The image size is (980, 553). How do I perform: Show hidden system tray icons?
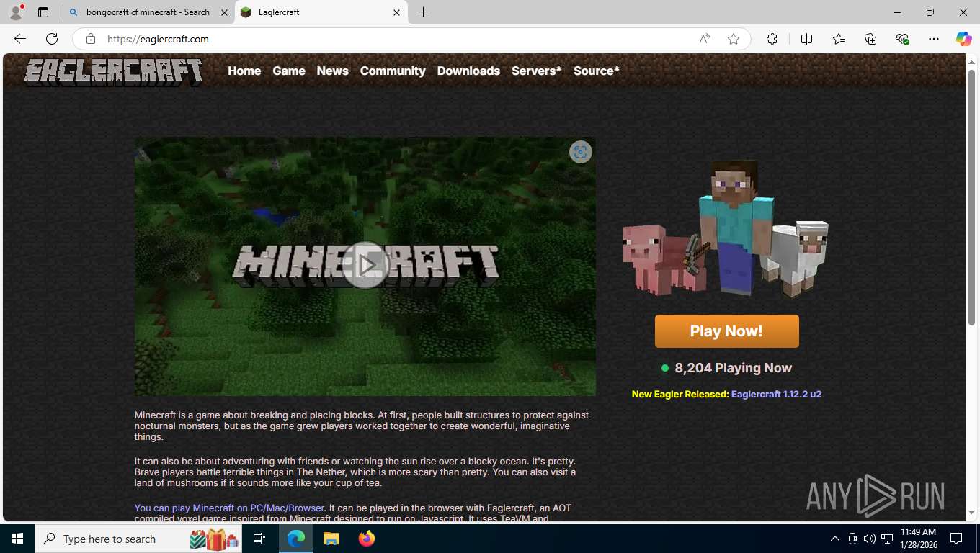[835, 539]
